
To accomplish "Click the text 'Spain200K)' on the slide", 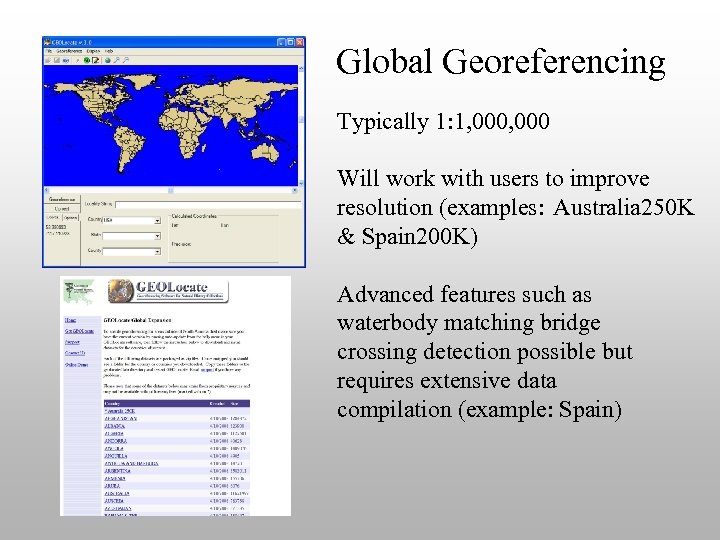I will tap(420, 236).
